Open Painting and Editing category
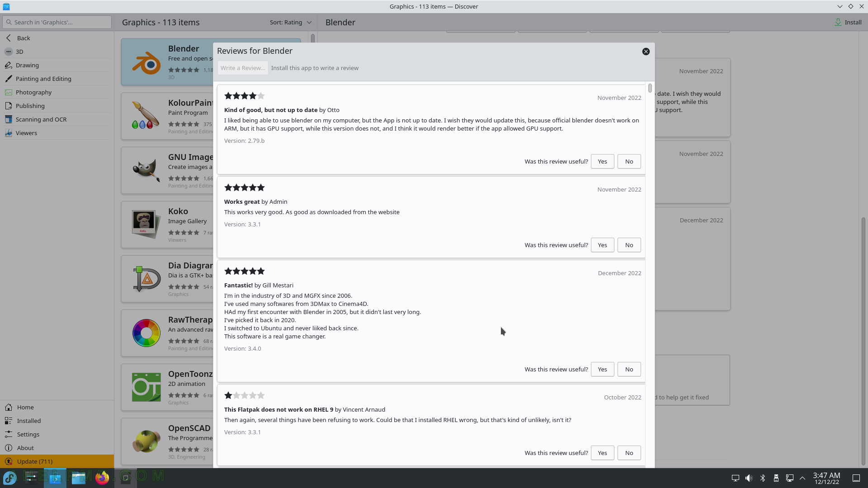Viewport: 868px width, 488px height. point(57,79)
